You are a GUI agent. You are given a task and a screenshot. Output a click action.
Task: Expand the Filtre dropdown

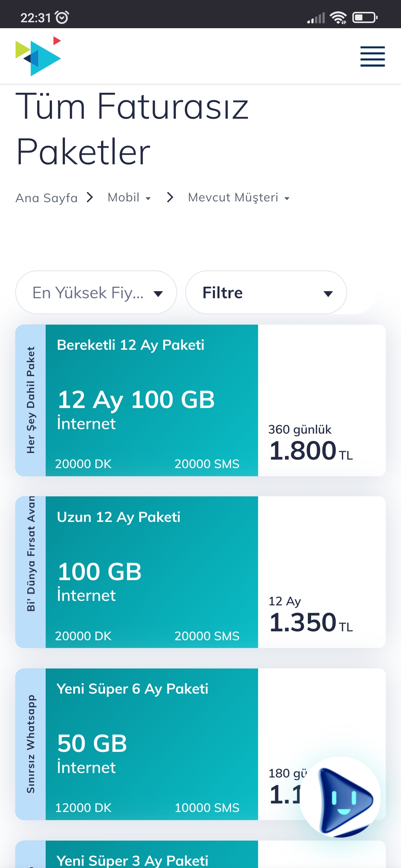(266, 292)
